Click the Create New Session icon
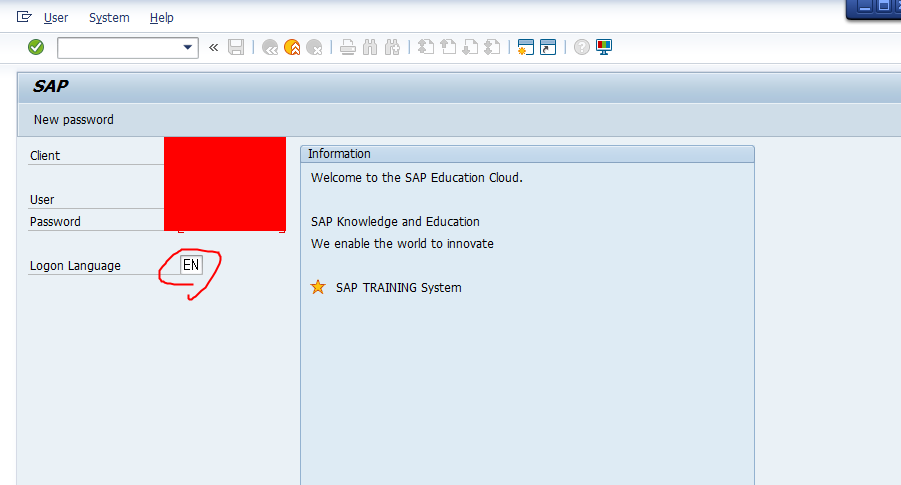Viewport: 901px width, 485px height. tap(526, 47)
